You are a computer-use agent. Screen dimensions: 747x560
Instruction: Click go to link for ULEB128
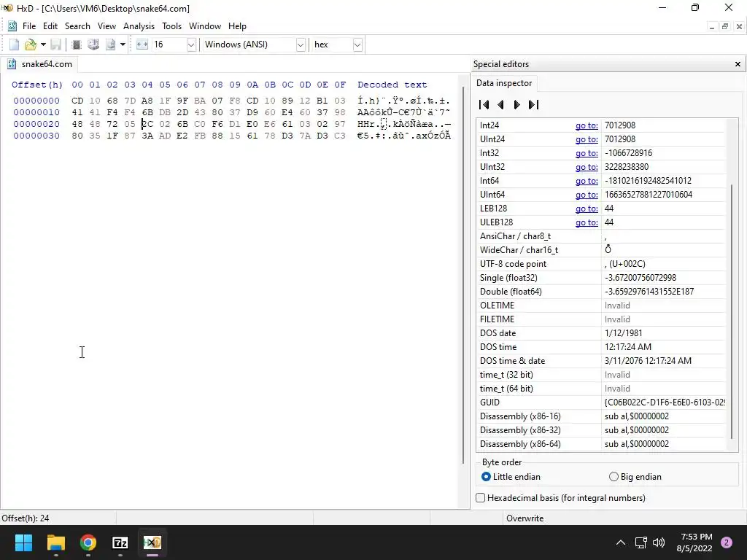(x=587, y=222)
